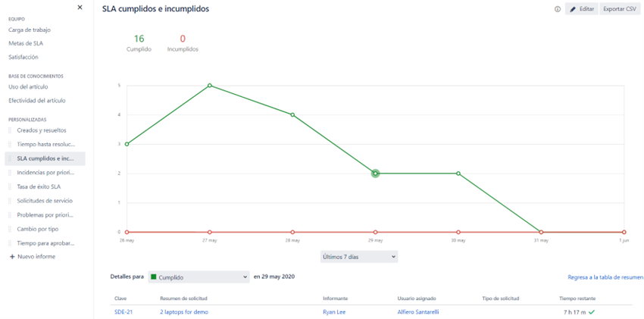Open issue SDE-21 link

[x=123, y=312]
